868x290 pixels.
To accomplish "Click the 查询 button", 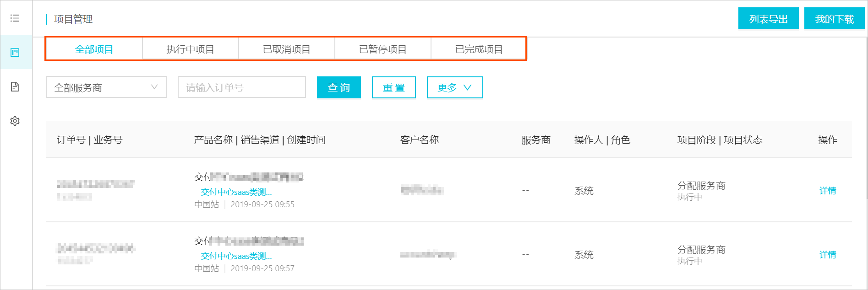I will point(339,87).
